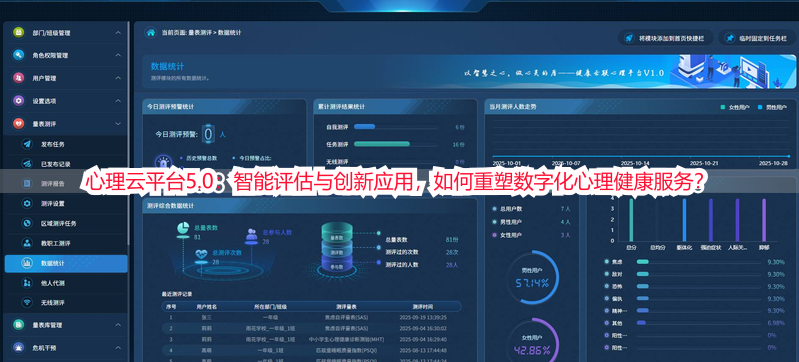
Task: Click the 数据统计 bar chart icon
Action: pos(27,263)
